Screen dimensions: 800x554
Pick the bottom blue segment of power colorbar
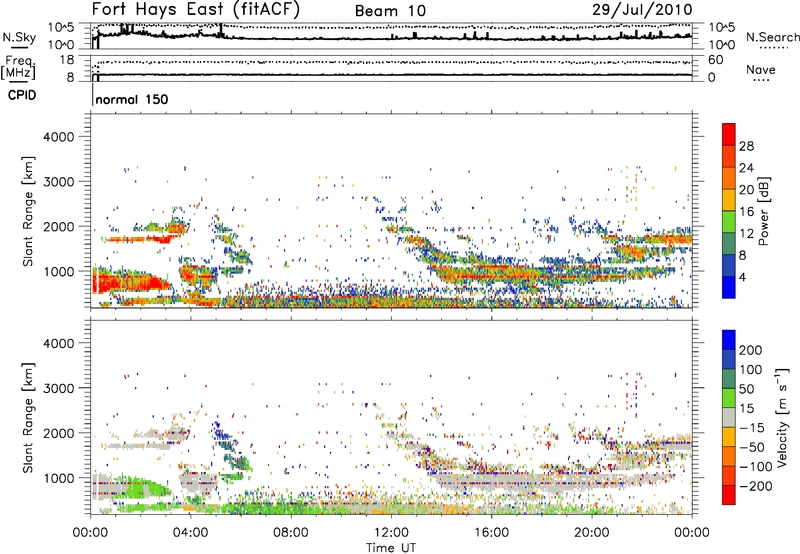729,288
